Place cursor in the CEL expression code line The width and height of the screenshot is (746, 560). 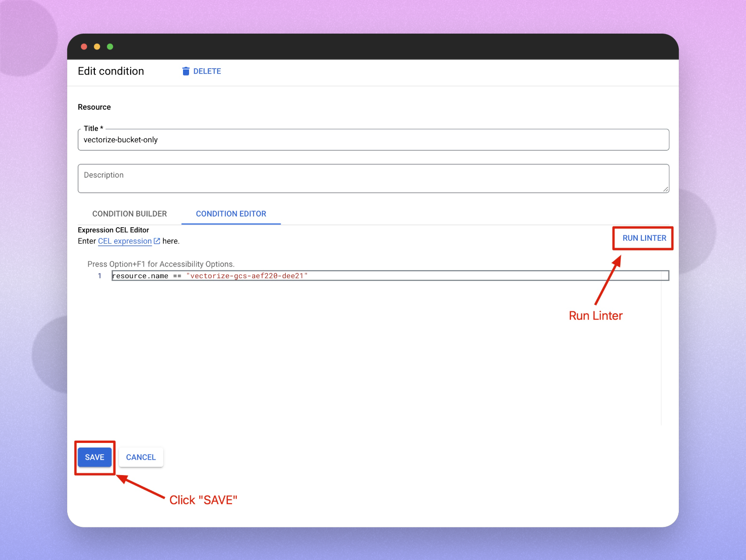click(x=390, y=276)
